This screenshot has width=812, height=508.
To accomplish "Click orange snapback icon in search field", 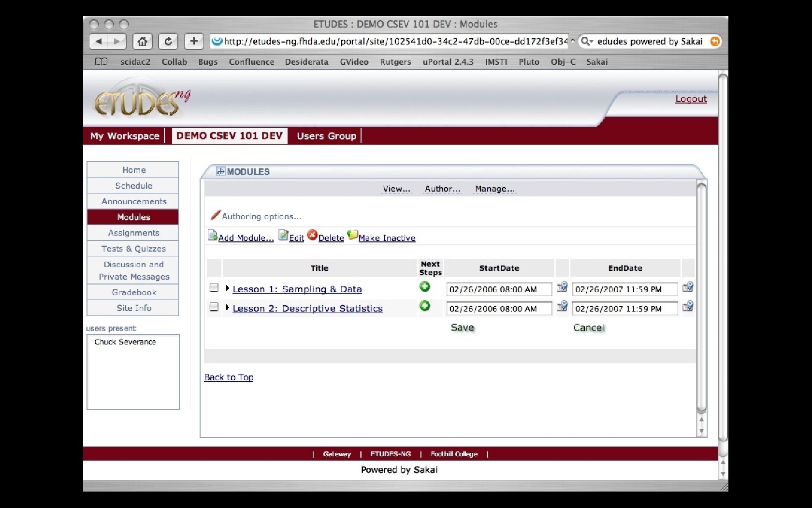I will tap(715, 42).
